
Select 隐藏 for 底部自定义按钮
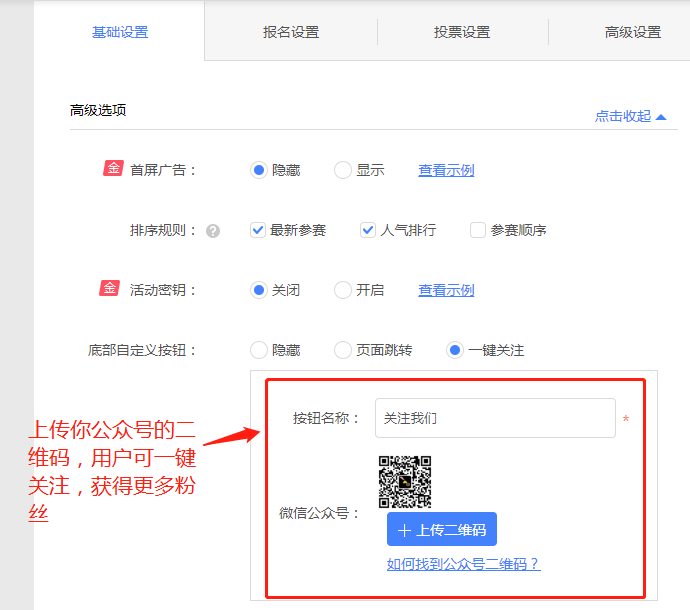click(x=259, y=350)
